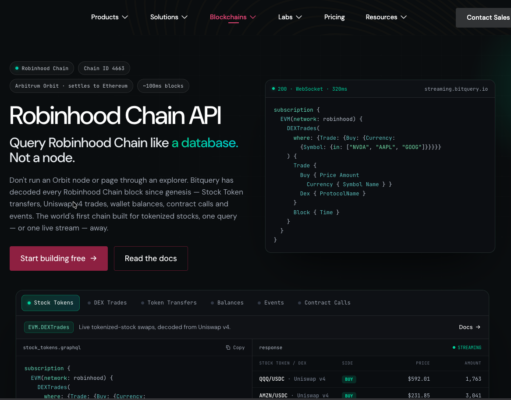Click the streaming.bitquery.io label
Viewport: 511px width, 400px height.
(456, 89)
